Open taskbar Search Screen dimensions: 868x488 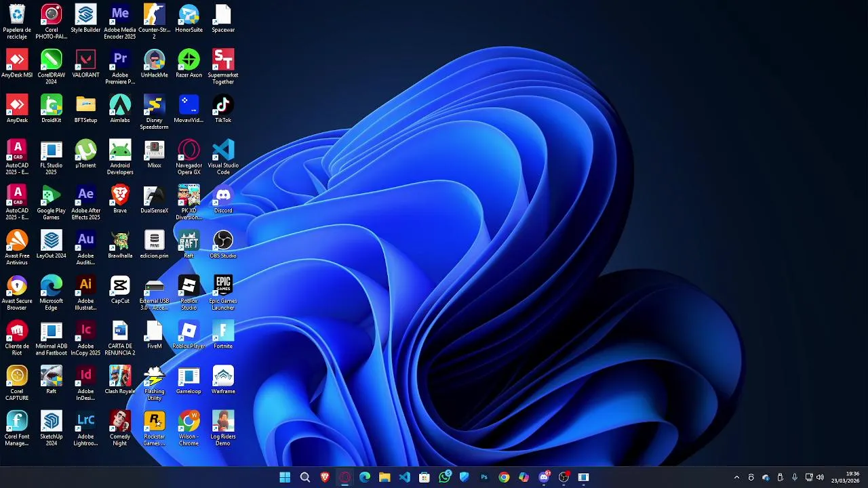(305, 477)
